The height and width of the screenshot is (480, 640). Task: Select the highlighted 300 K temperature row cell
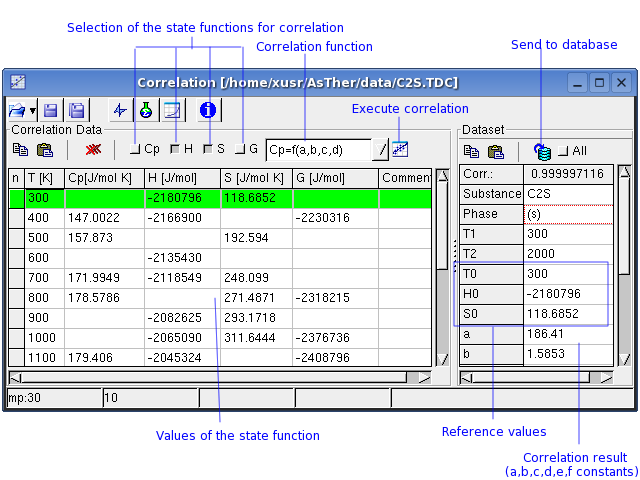click(x=44, y=198)
